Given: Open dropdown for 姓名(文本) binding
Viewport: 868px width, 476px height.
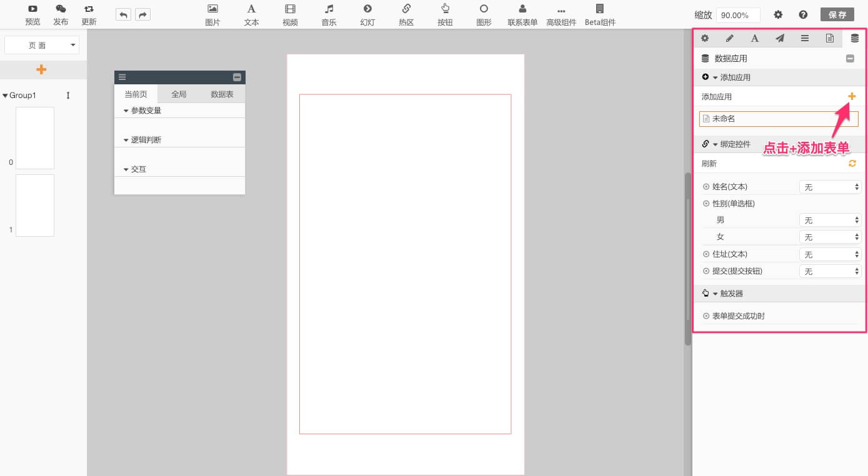Looking at the screenshot, I should [830, 187].
